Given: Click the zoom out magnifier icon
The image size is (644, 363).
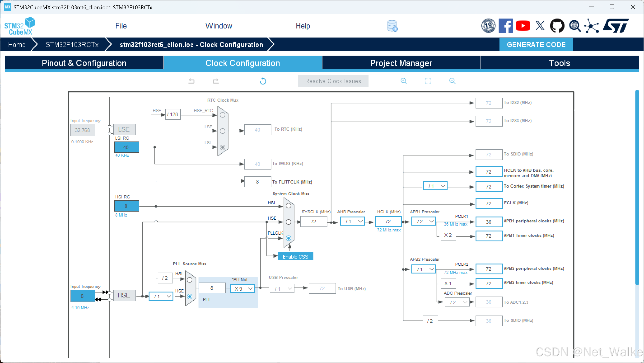Looking at the screenshot, I should 452,81.
